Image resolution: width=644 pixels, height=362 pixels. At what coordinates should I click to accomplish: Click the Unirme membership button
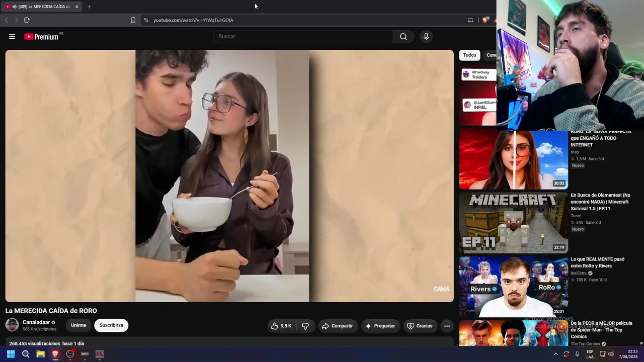tap(78, 325)
